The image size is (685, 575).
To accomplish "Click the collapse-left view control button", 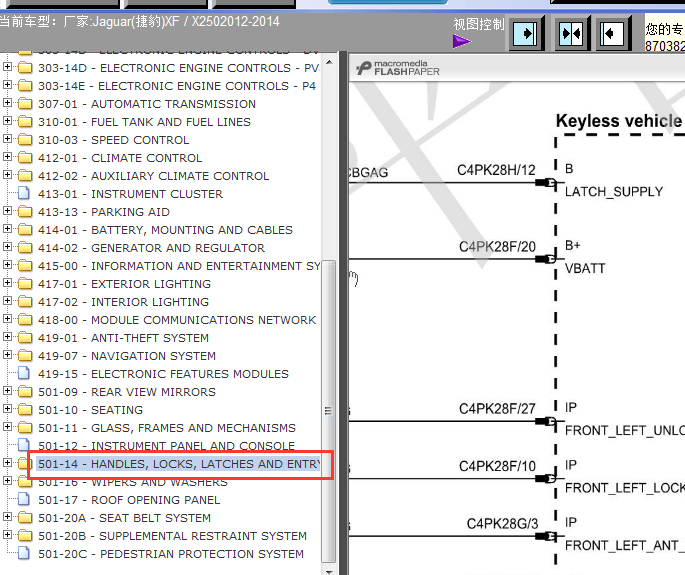I will (612, 33).
